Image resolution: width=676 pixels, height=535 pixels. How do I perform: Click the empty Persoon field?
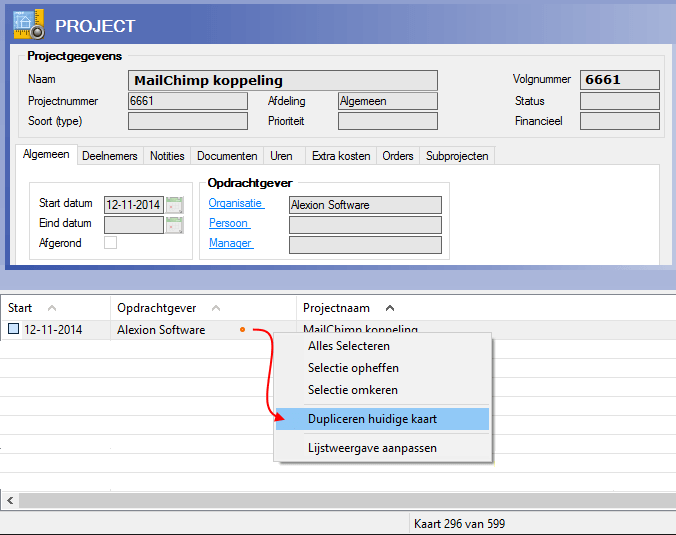coord(365,225)
